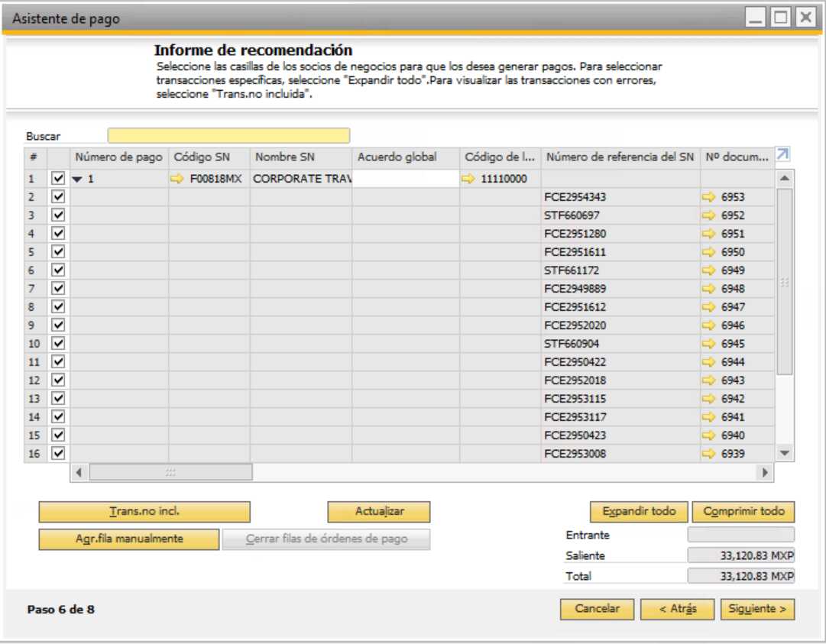
Task: Open document 6953 via its link arrow
Action: [708, 197]
